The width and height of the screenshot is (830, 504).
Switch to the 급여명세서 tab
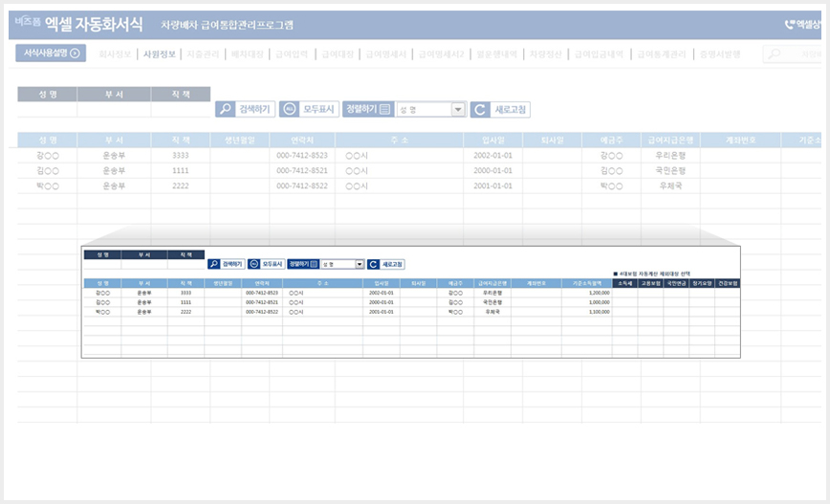coord(386,54)
